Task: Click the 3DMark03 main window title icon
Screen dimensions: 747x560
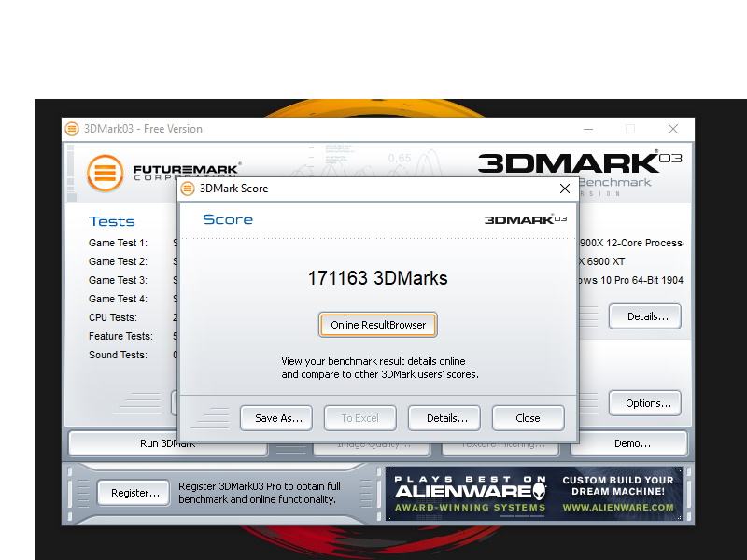Action: tap(72, 129)
